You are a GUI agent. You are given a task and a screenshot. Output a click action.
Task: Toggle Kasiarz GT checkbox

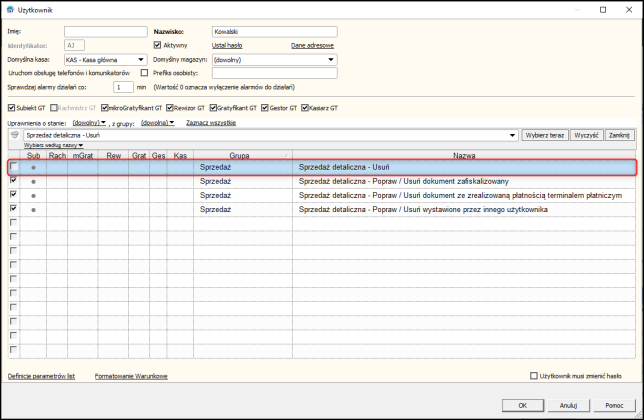[305, 108]
